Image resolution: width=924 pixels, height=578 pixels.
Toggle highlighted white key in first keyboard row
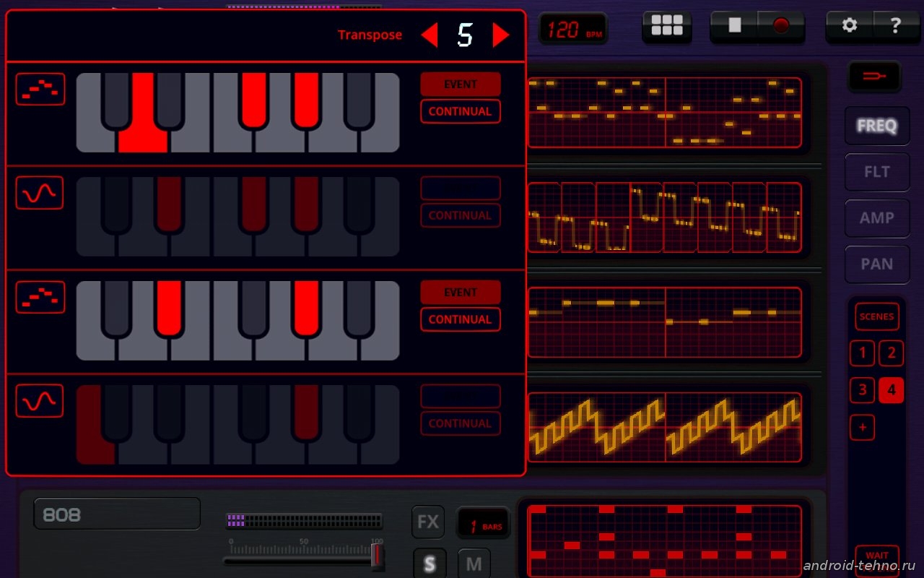click(143, 130)
